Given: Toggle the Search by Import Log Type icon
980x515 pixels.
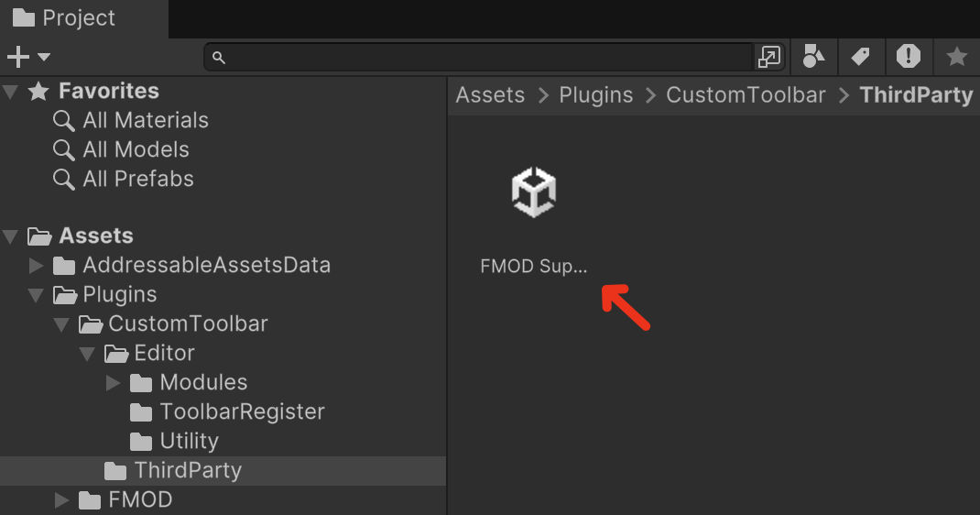Looking at the screenshot, I should click(908, 57).
